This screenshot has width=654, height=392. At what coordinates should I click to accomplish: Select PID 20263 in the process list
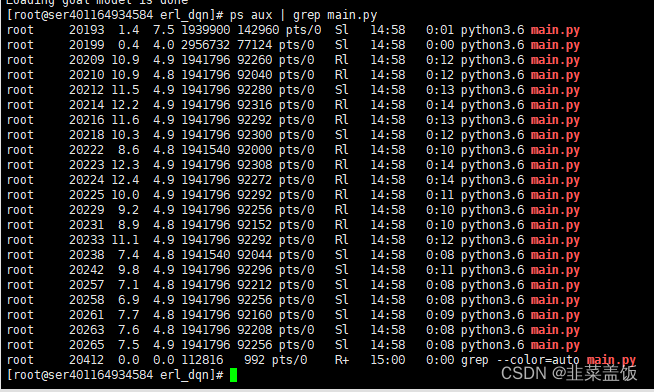pos(86,330)
